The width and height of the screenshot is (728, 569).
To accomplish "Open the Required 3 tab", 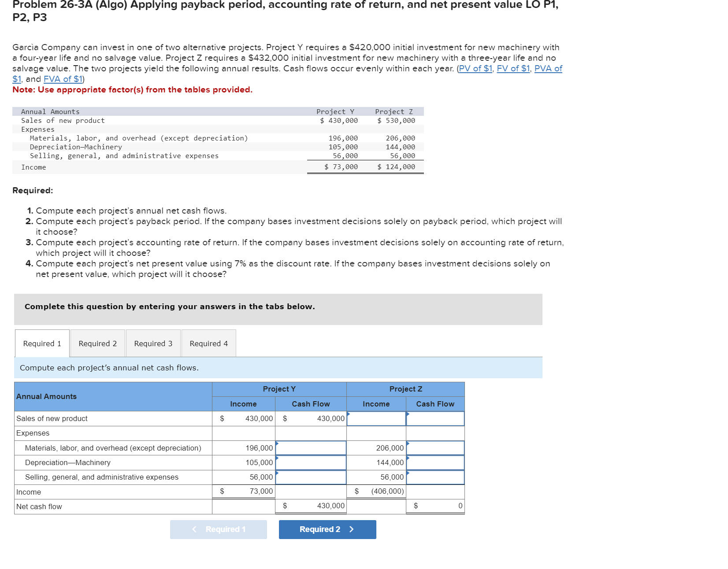I will point(153,343).
